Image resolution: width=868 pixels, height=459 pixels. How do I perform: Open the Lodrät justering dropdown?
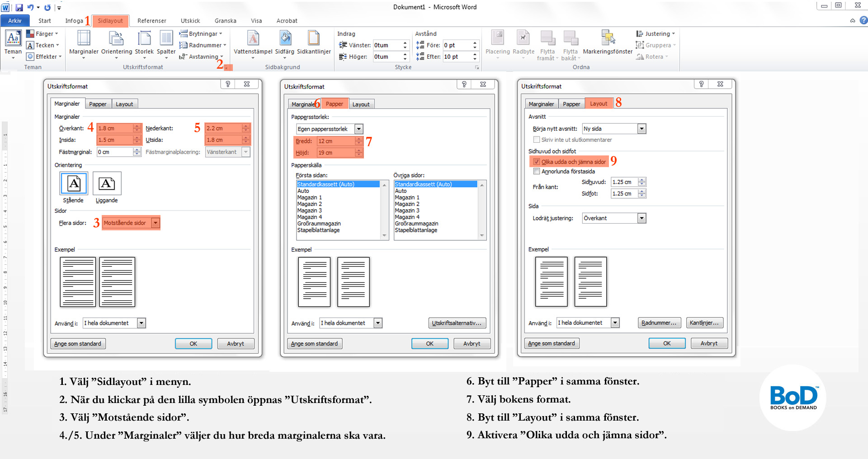click(x=642, y=218)
